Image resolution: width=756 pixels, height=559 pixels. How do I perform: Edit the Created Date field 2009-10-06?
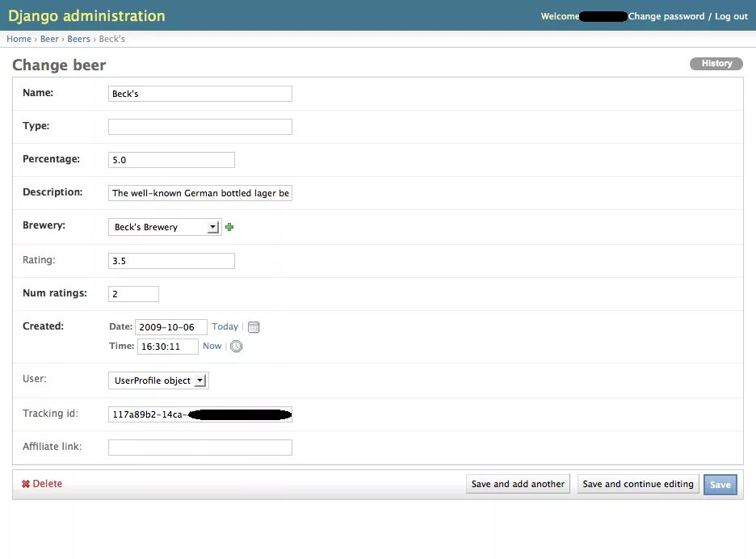[x=171, y=327]
